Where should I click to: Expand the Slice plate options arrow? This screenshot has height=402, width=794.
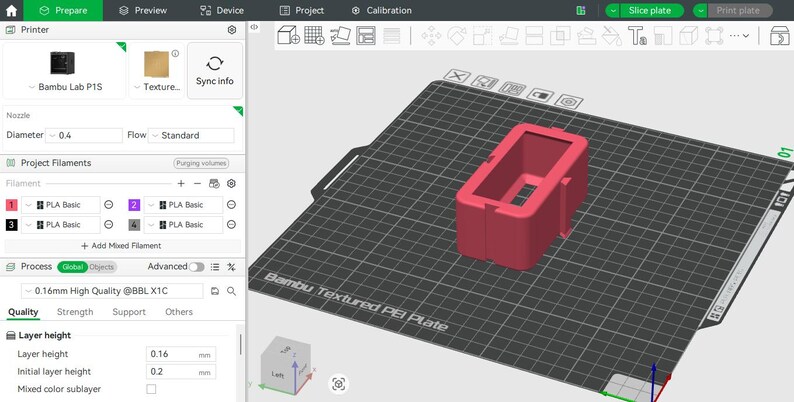(613, 10)
